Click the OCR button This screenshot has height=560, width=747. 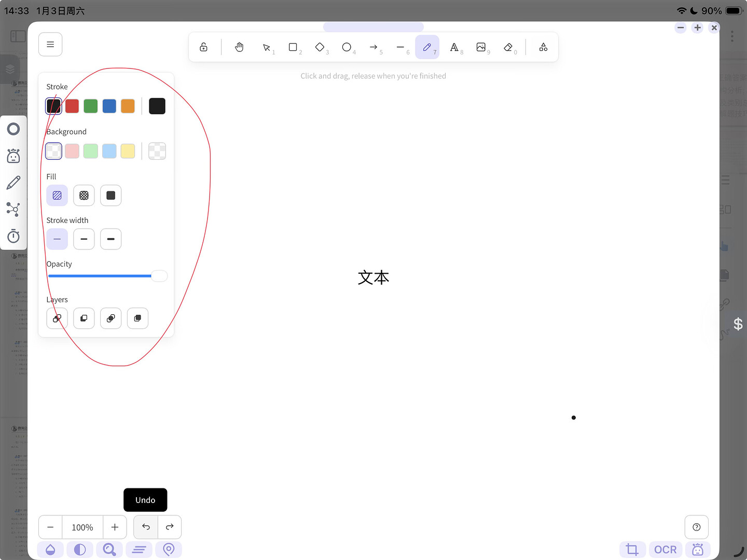[x=665, y=550]
